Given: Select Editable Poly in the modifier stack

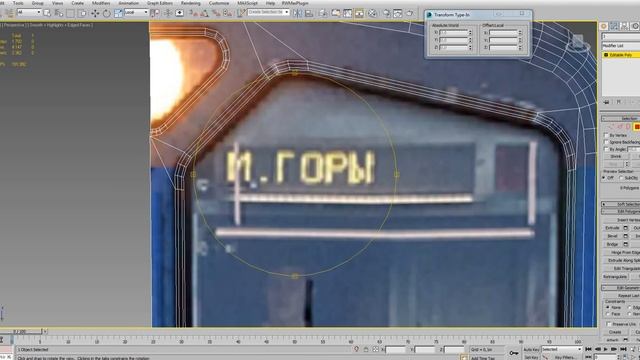Looking at the screenshot, I should [x=621, y=55].
